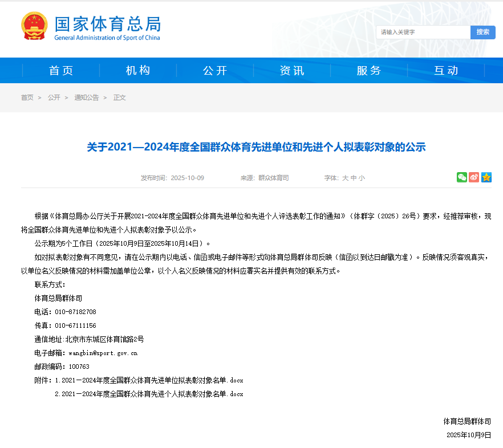Viewport: 503px width, 448px height.
Task: Open the 服务 navigation menu
Action: tap(368, 70)
